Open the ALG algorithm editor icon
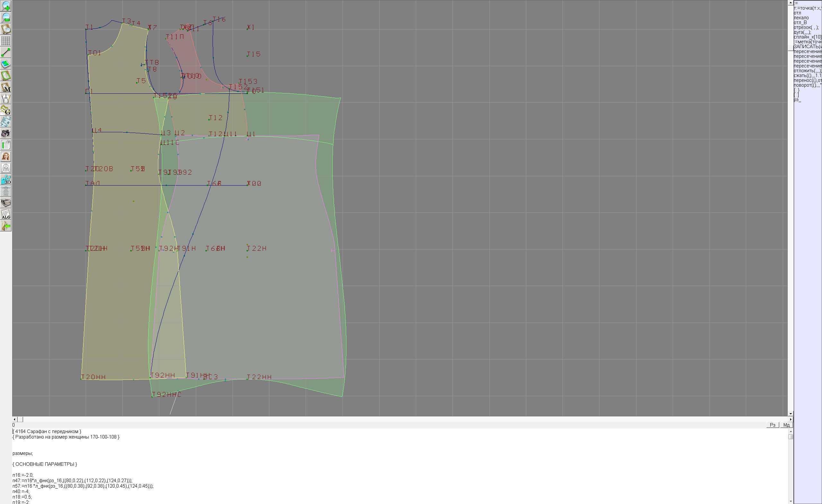Viewport: 822px width, 504px height. tap(6, 214)
